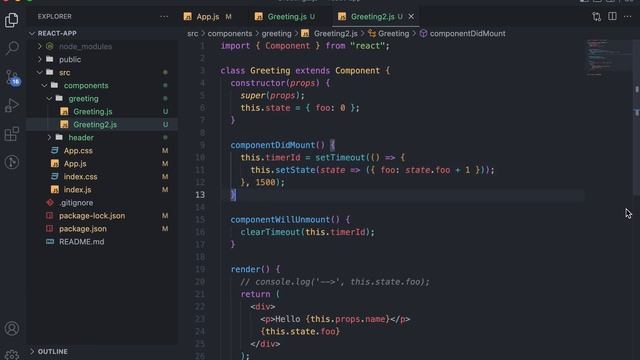Screen dimensions: 640x360
Task: Open package.json file
Action: click(102, 229)
